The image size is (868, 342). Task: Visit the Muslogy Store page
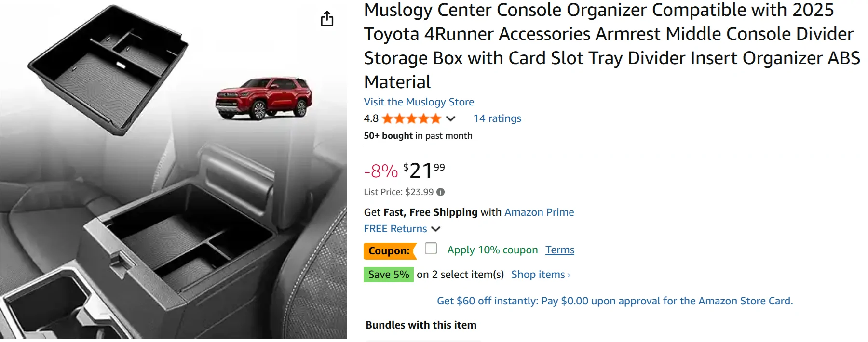point(419,102)
